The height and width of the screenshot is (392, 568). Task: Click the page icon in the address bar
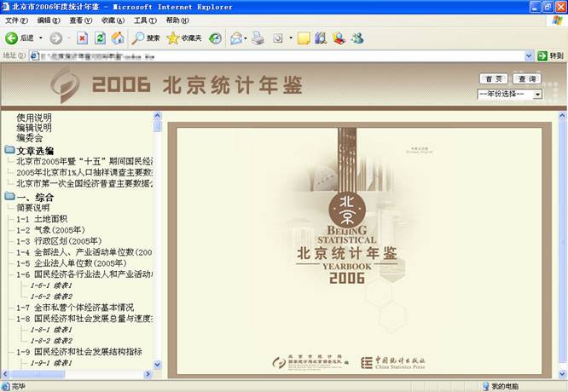click(x=34, y=55)
